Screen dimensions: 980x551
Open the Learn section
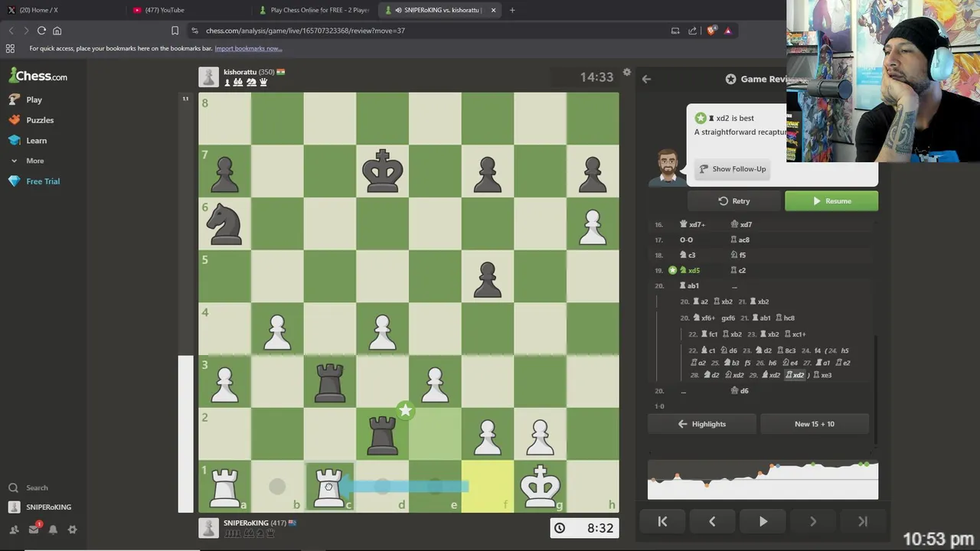(x=28, y=141)
